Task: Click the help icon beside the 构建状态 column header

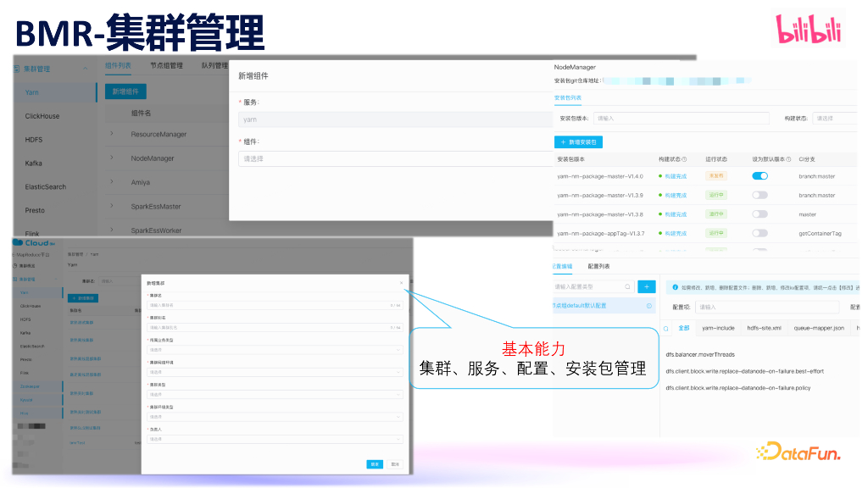Action: (685, 159)
